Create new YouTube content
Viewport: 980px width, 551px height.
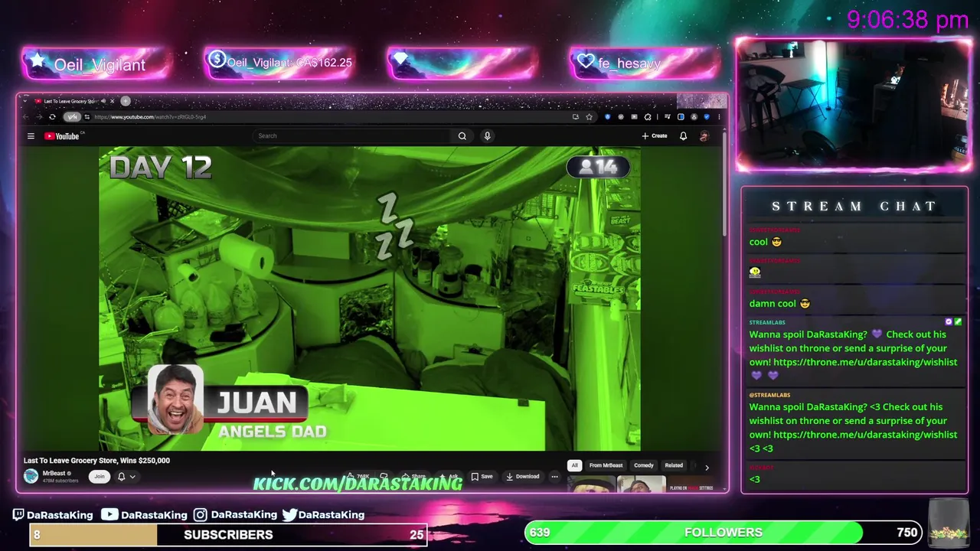point(655,136)
